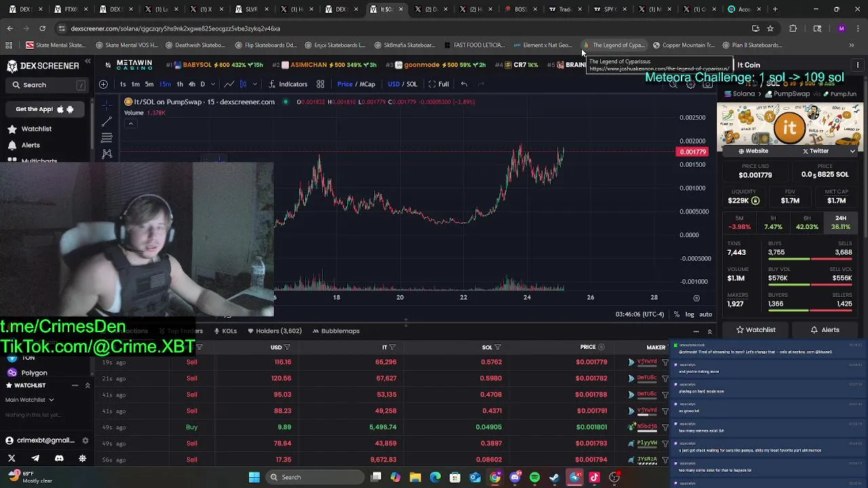Filter by maker on the VjYwYd 19s row
Viewport: 868px width, 488px height.
[x=665, y=363]
